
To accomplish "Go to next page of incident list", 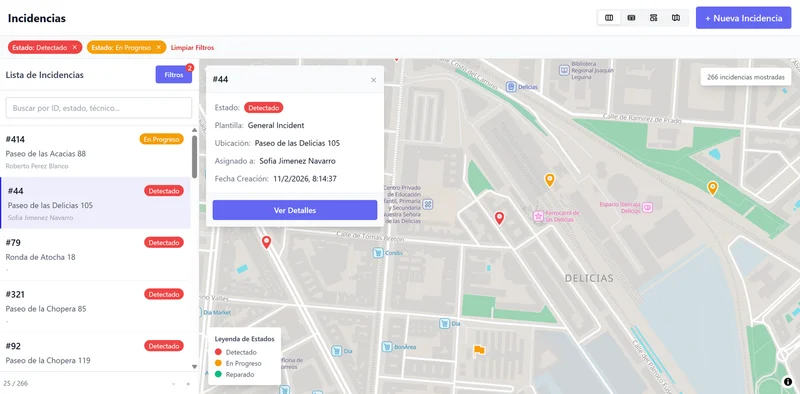I will point(188,384).
